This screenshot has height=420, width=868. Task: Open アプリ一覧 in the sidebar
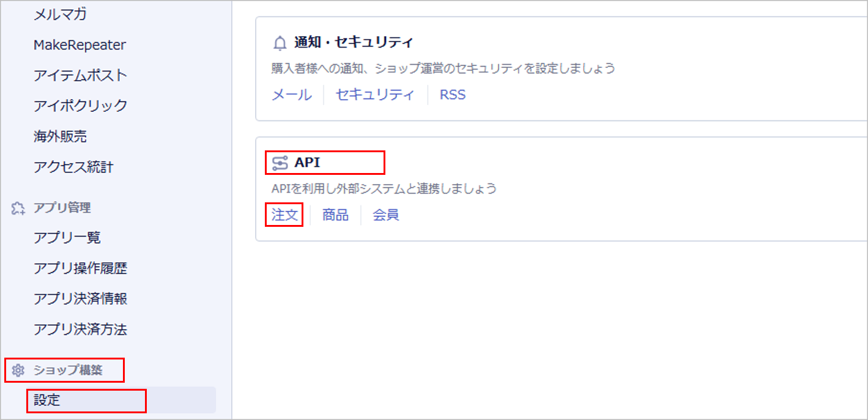pos(67,237)
